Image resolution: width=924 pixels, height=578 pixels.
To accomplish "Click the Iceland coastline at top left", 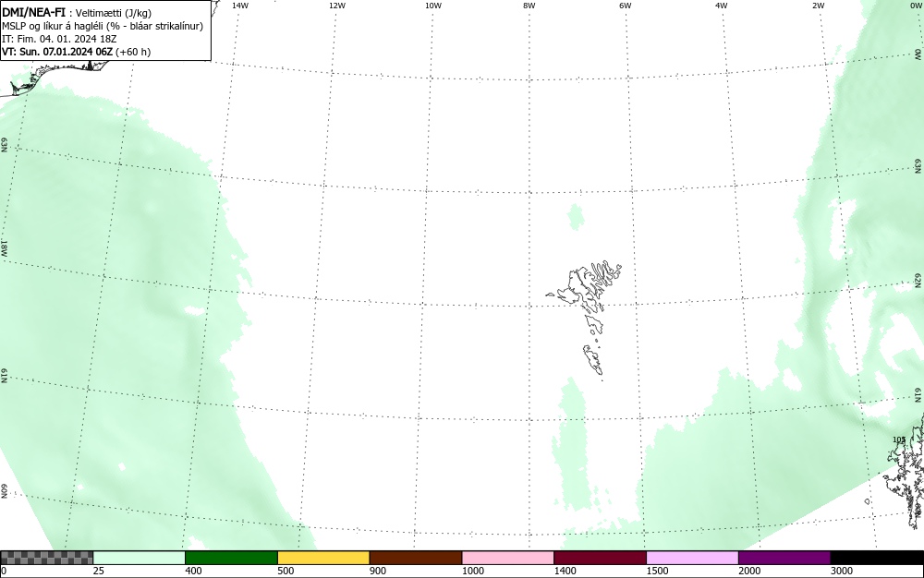I will tap(53, 77).
